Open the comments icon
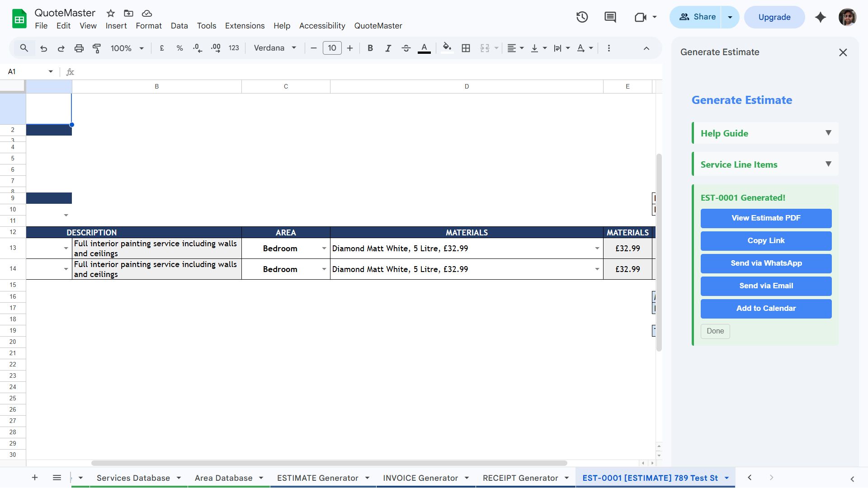This screenshot has height=488, width=868. tap(610, 17)
